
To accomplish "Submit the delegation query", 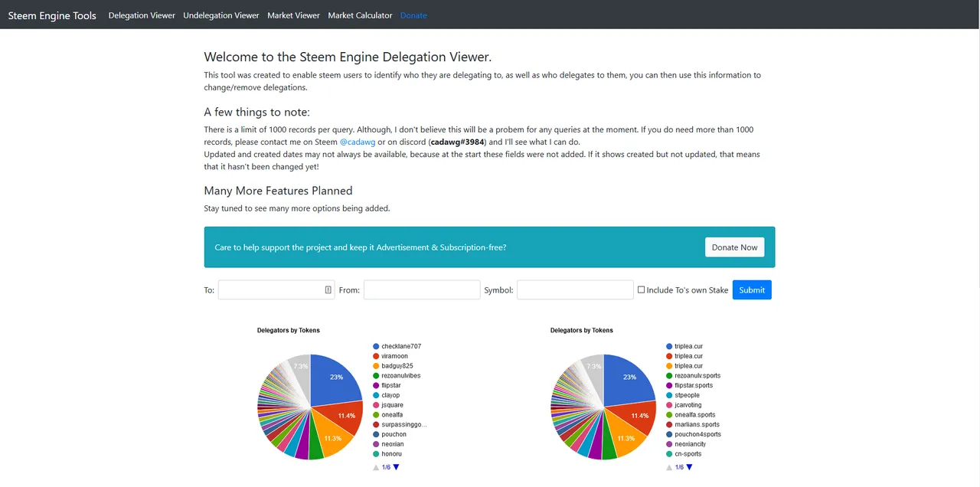I will [752, 289].
